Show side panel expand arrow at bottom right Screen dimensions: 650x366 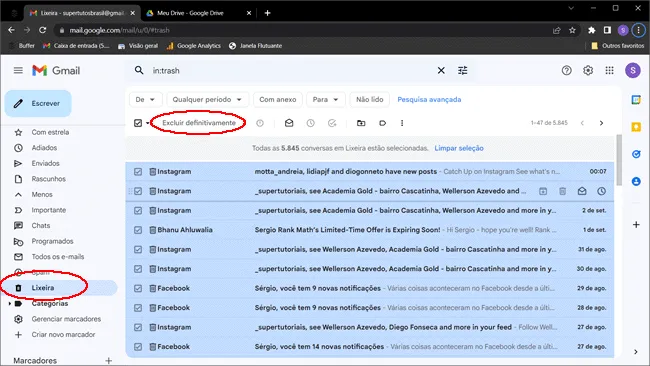tap(636, 352)
